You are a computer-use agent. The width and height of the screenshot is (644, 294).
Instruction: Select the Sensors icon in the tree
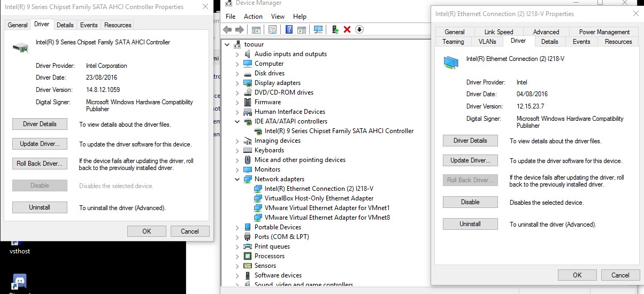click(x=248, y=266)
